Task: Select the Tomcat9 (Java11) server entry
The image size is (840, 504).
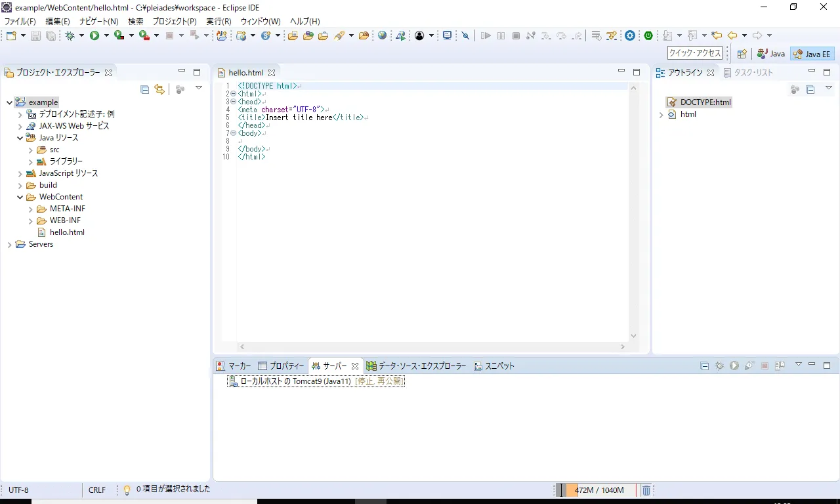Action: coord(316,381)
